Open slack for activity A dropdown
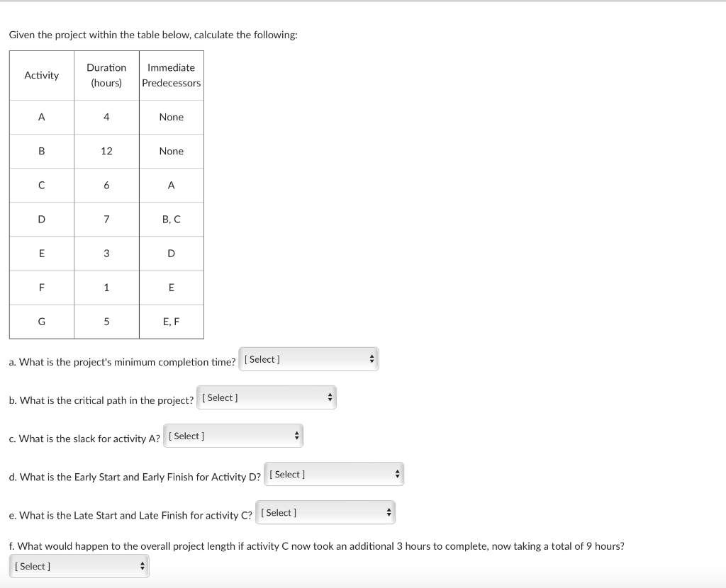Screen dimensions: 726x588 coord(233,436)
